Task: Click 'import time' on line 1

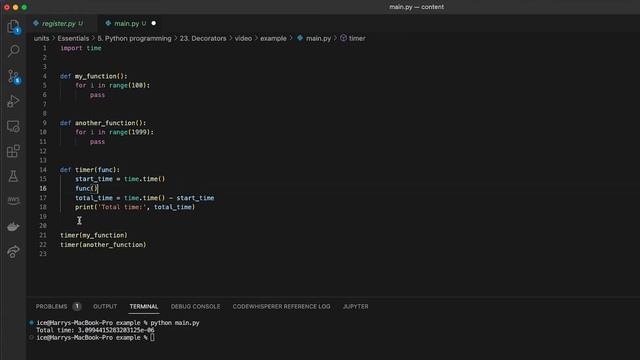Action: [81, 48]
